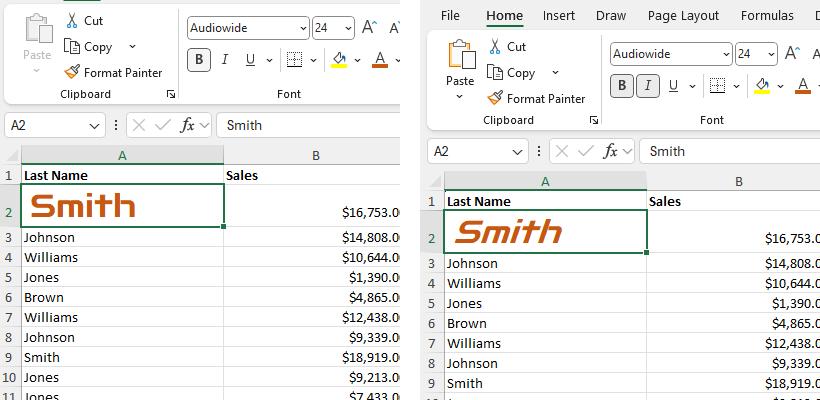820x400 pixels.
Task: Toggle Bold in the right window
Action: 622,85
